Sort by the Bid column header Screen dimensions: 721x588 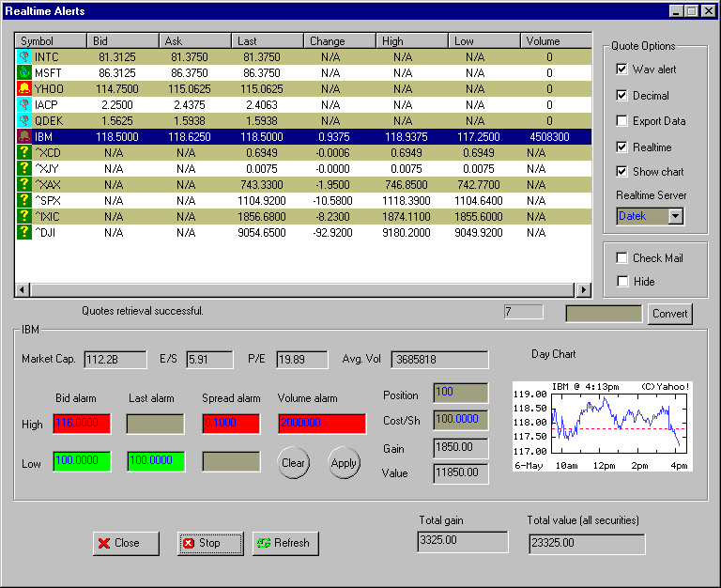coord(123,41)
